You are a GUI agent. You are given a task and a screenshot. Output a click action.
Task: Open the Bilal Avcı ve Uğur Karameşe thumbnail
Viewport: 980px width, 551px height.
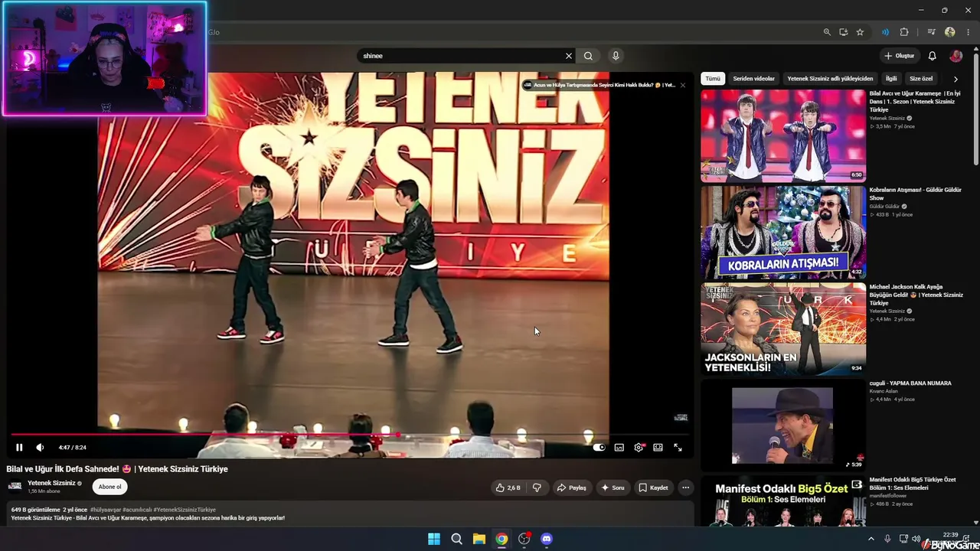[783, 135]
